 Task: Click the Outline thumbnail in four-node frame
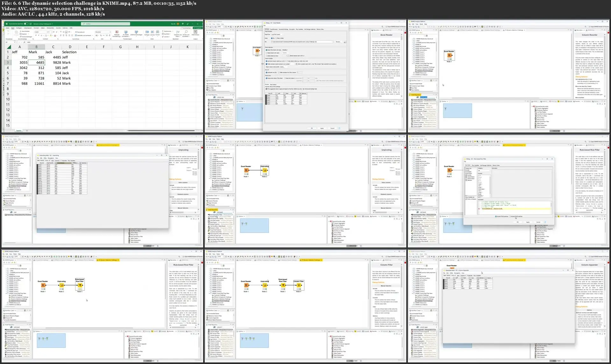(x=254, y=340)
